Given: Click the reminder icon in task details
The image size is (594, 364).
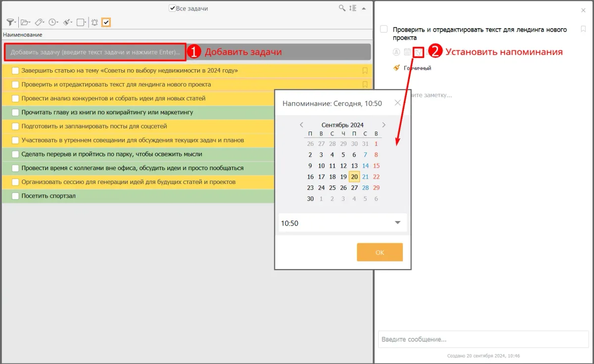Looking at the screenshot, I should point(419,52).
